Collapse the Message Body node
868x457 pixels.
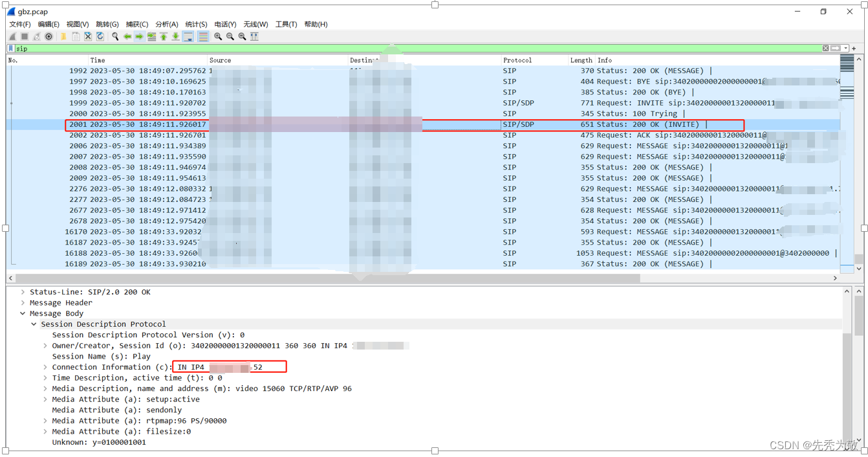click(23, 313)
